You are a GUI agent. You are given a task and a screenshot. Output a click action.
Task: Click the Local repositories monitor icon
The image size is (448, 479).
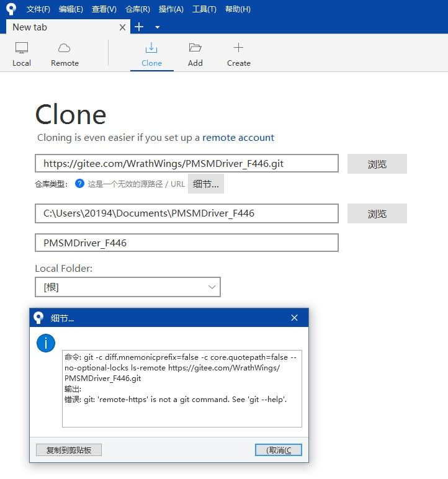pos(22,48)
